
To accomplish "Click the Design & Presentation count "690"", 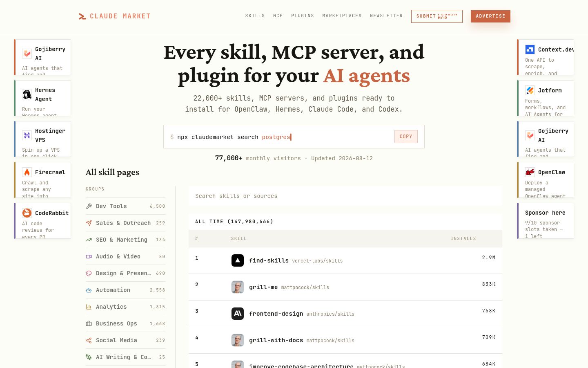I will pos(160,274).
